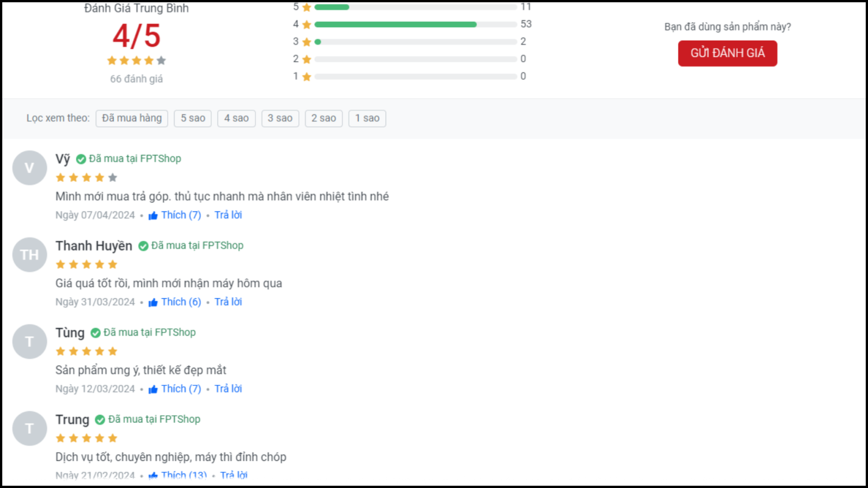Image resolution: width=868 pixels, height=488 pixels.
Task: Click the star icon in the 4-star row
Action: click(307, 24)
